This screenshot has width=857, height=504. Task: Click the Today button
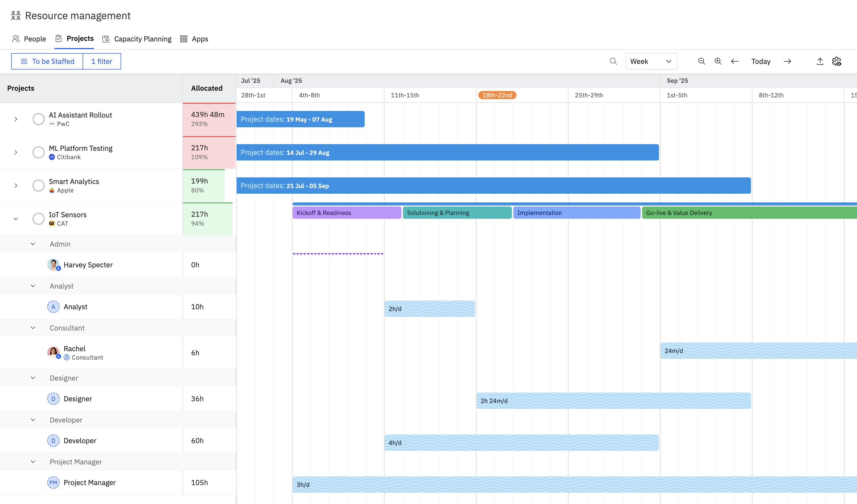point(761,61)
